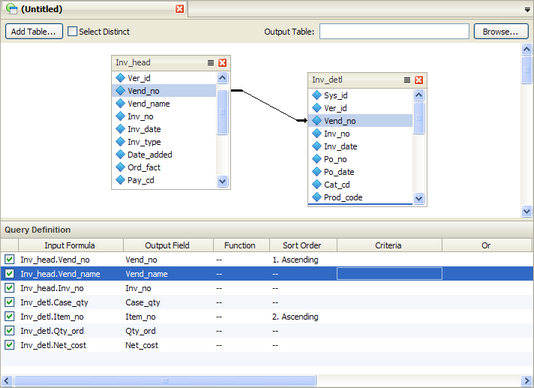Open Sort Order cell of Net_cost row
The image size is (534, 388).
coord(303,345)
